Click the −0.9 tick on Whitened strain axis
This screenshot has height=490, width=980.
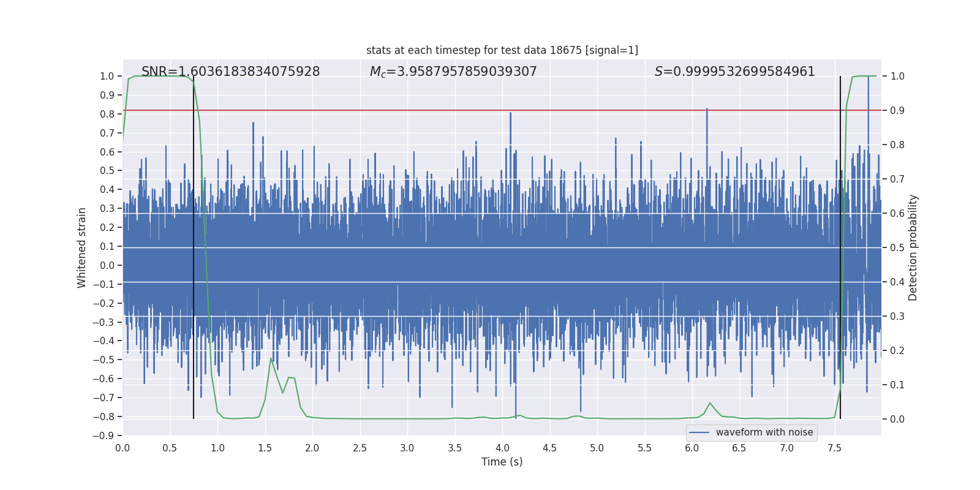pos(107,435)
